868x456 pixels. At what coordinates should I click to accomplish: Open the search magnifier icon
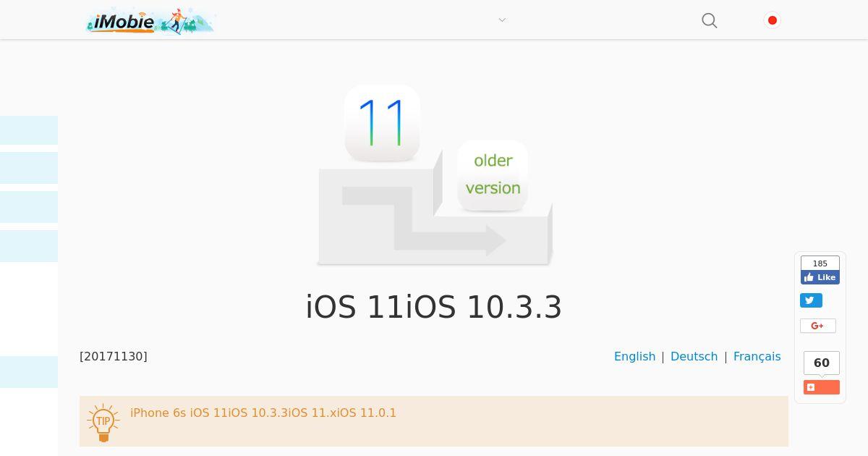(x=710, y=20)
